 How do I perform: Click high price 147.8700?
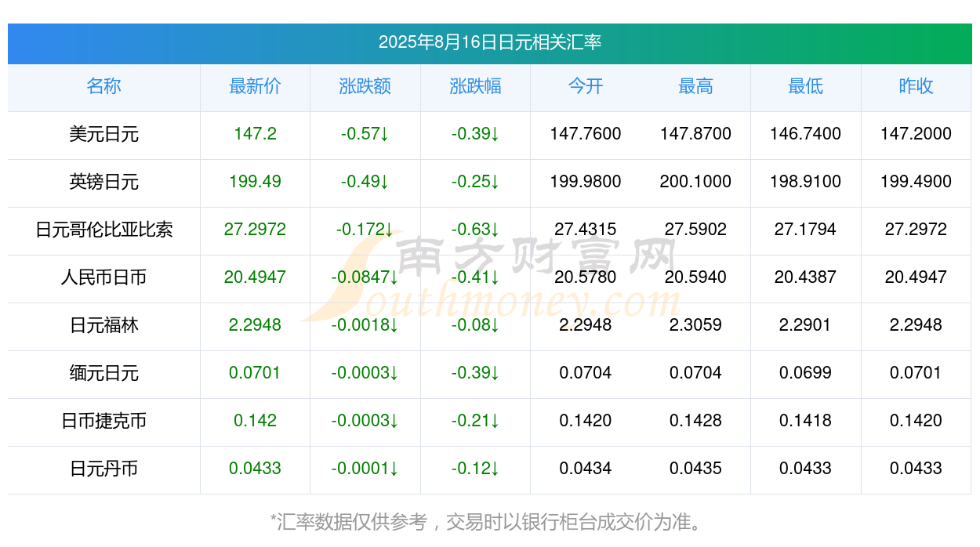click(695, 134)
